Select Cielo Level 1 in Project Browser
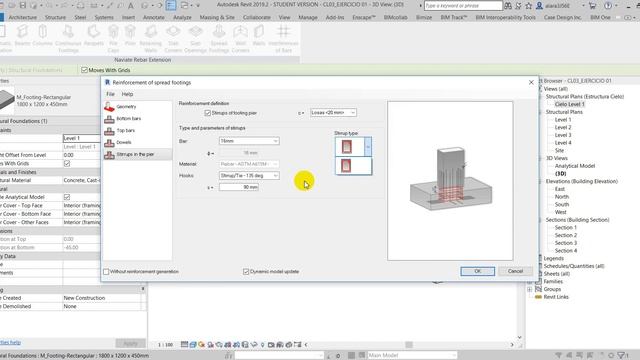 pyautogui.click(x=569, y=104)
